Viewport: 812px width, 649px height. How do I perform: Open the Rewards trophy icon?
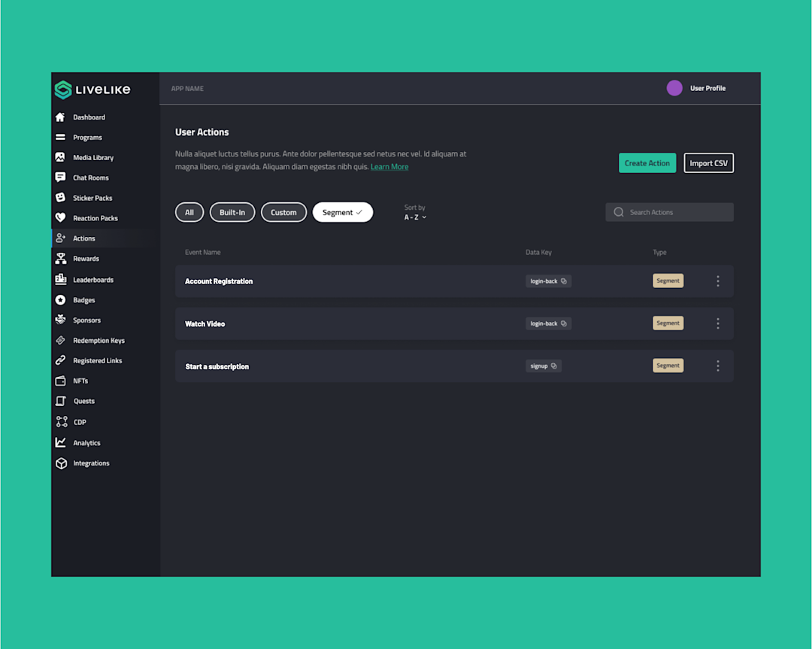coord(61,259)
